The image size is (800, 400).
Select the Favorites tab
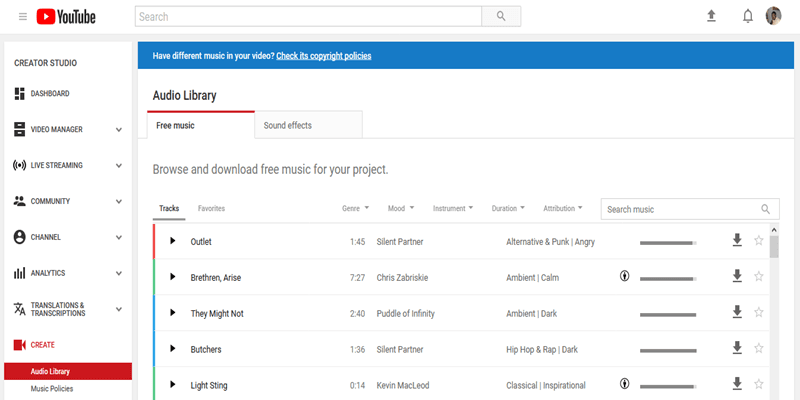pos(211,208)
